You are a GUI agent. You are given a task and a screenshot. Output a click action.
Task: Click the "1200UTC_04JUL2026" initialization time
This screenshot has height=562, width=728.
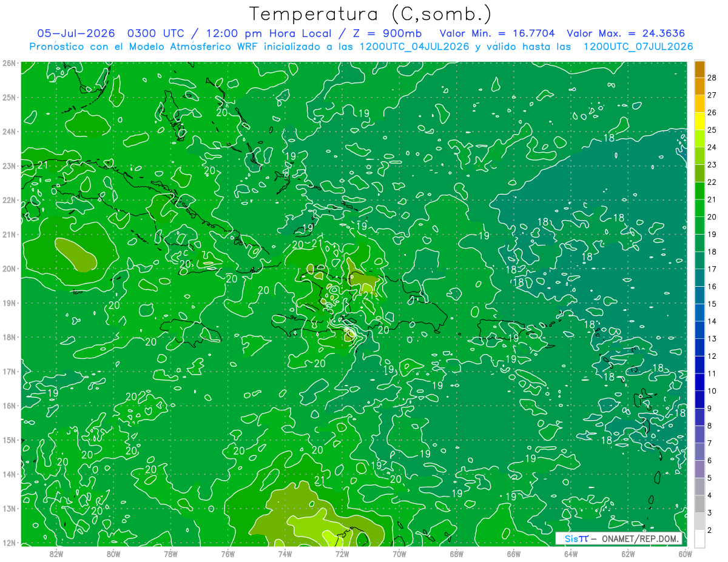[414, 46]
